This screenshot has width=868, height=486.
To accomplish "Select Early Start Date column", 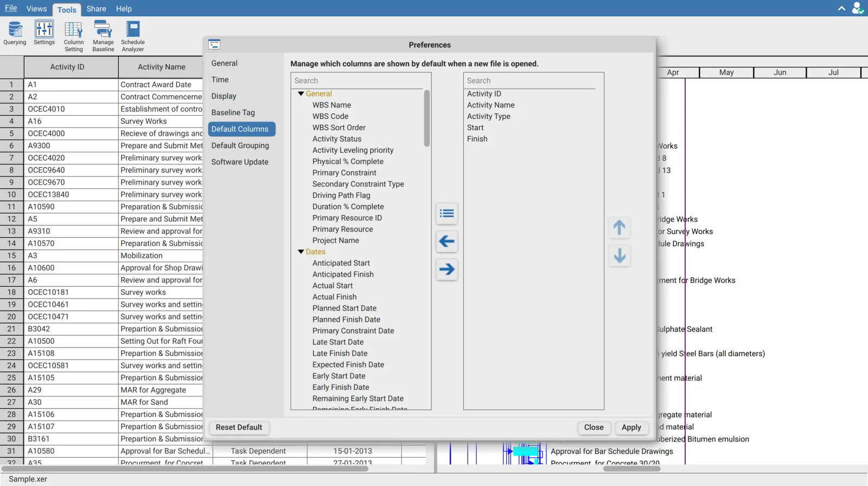I will [339, 376].
